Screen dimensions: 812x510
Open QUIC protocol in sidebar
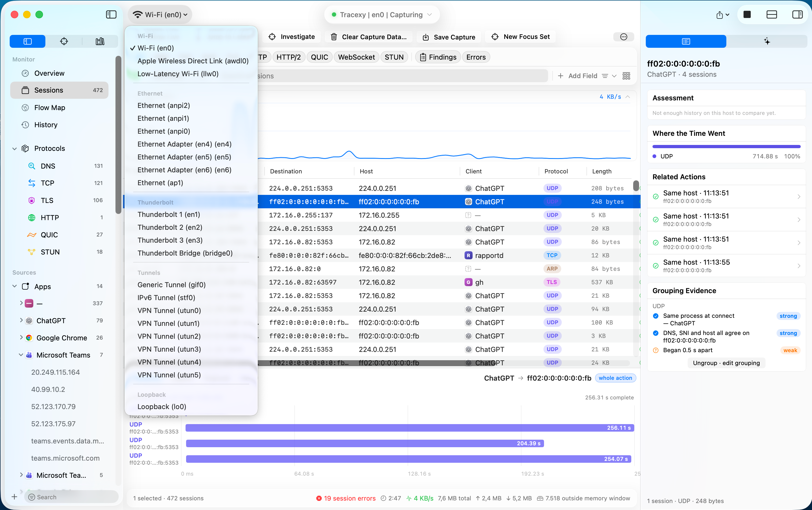tap(59, 235)
